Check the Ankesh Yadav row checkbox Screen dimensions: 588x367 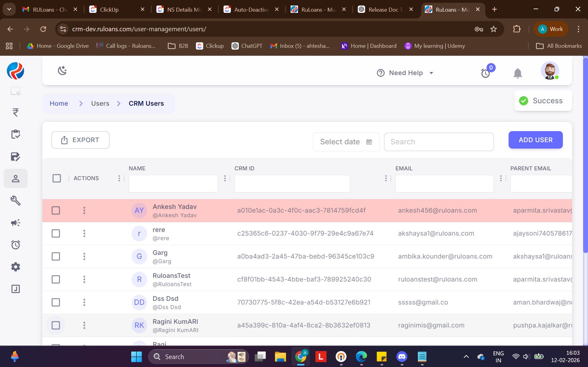[56, 210]
